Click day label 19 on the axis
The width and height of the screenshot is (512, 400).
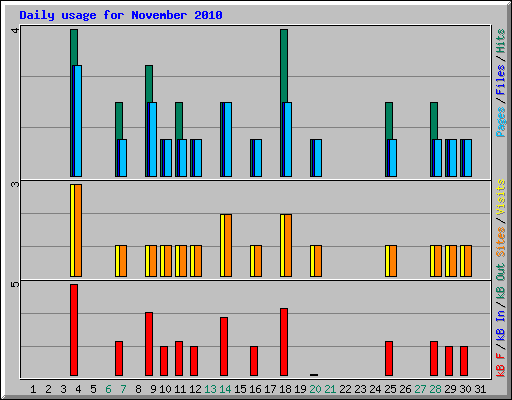(300, 389)
